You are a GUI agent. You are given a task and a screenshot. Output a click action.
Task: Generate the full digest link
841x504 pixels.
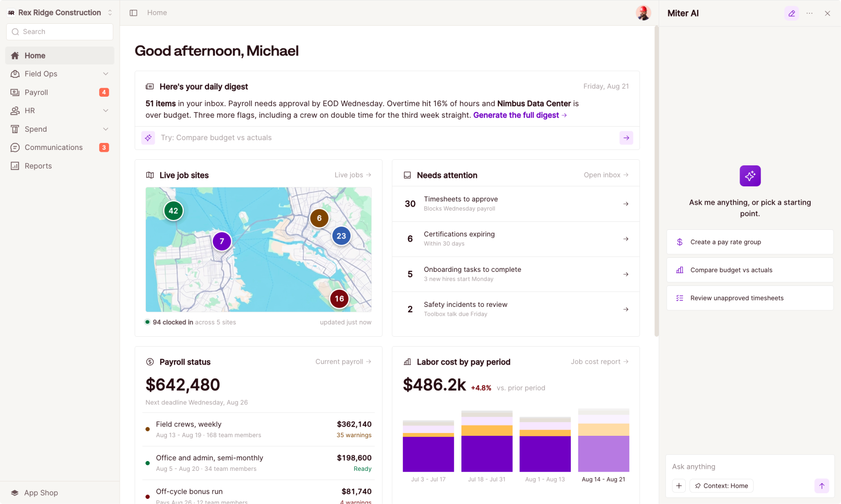[x=520, y=115]
